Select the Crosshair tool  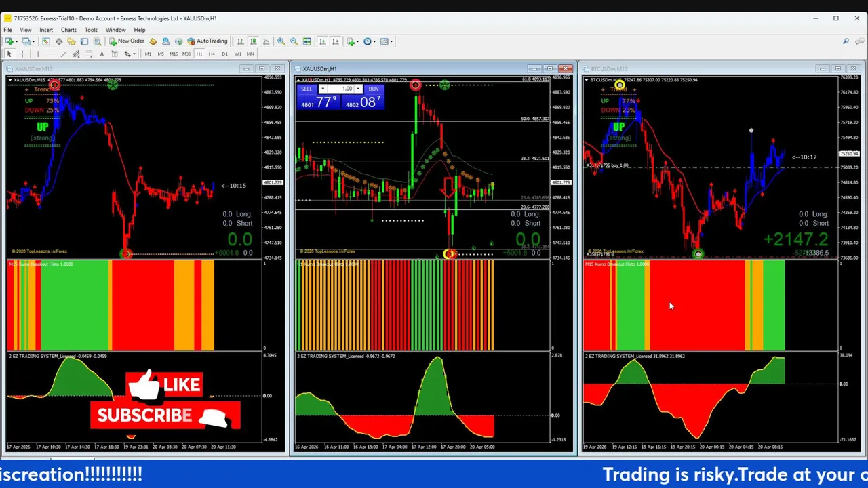click(22, 54)
